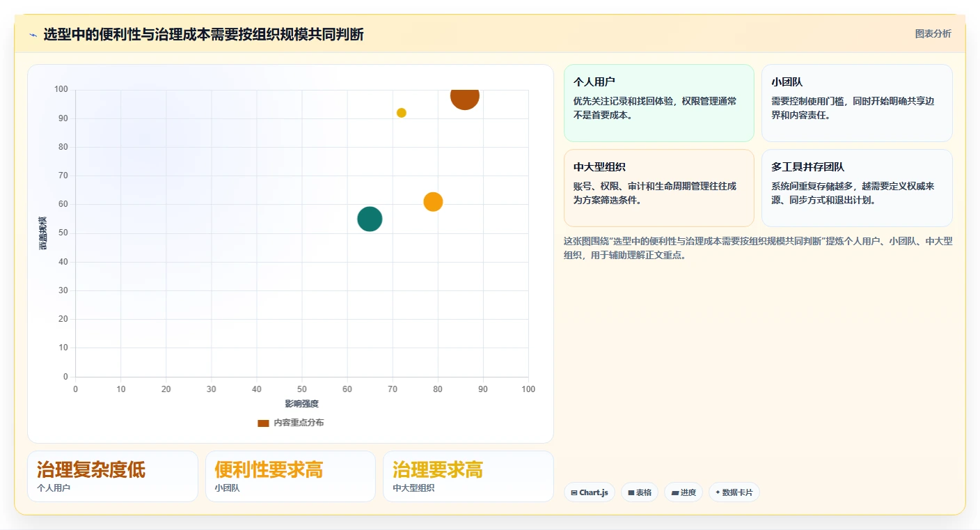Toggle the 内容重点分布 legend swatch
The height and width of the screenshot is (530, 980).
point(263,423)
